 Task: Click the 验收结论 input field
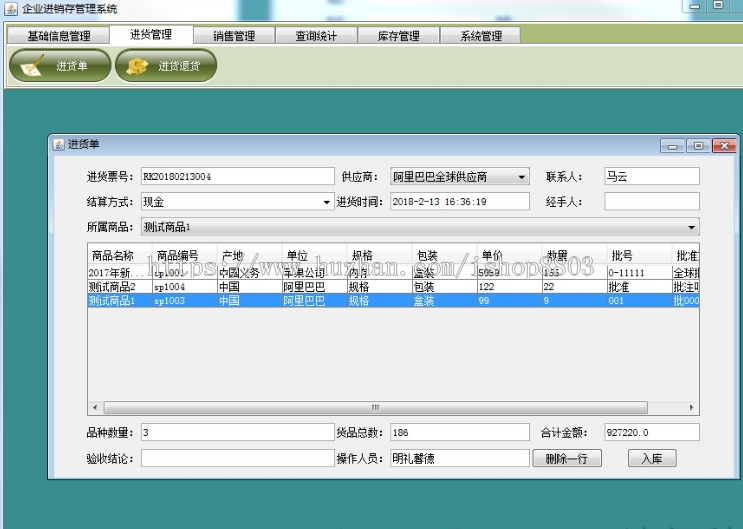(238, 458)
